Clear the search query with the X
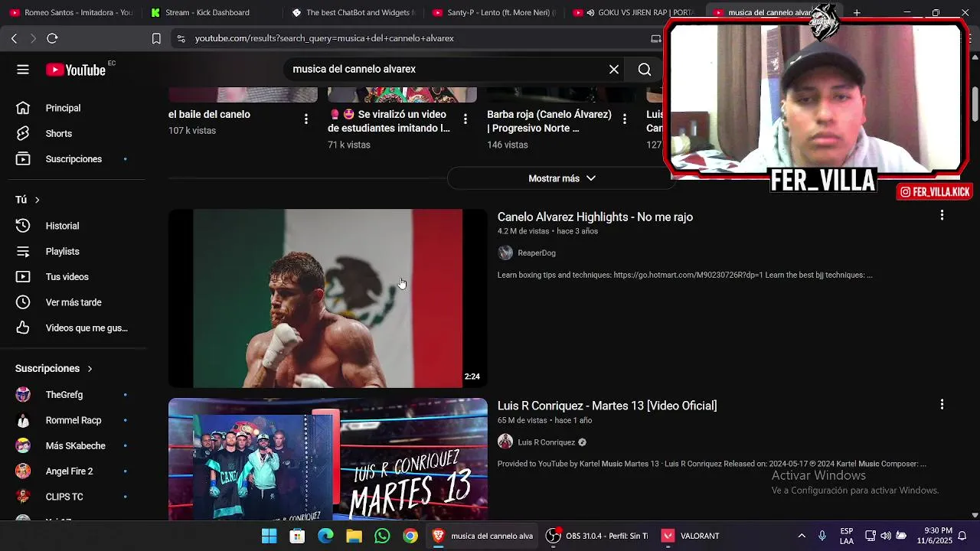This screenshot has height=551, width=980. pos(614,70)
